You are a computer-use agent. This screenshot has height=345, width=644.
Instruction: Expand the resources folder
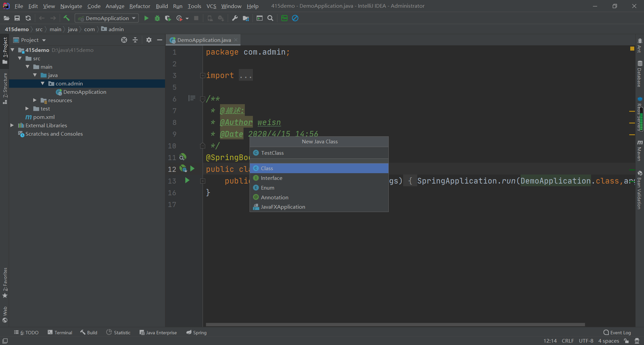35,100
